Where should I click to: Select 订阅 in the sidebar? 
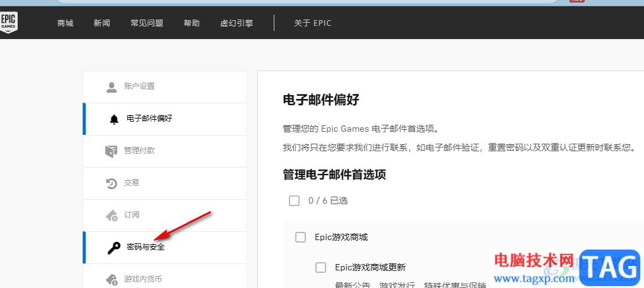coord(165,215)
